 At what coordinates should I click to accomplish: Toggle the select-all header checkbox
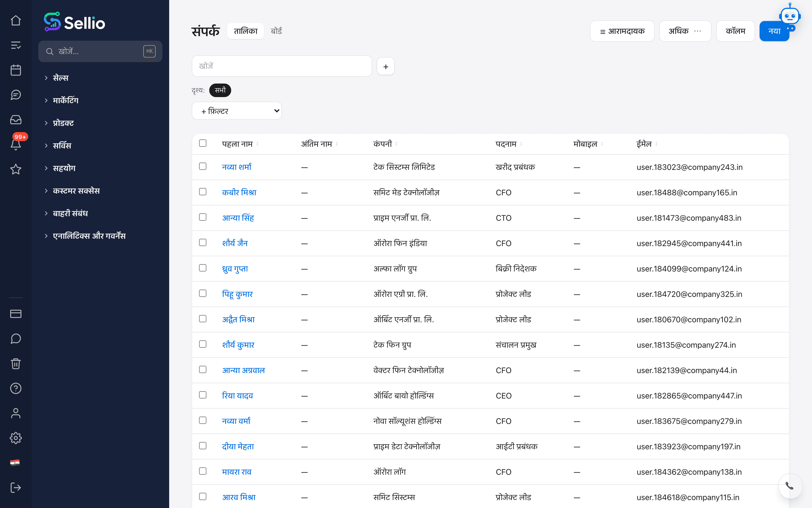203,143
